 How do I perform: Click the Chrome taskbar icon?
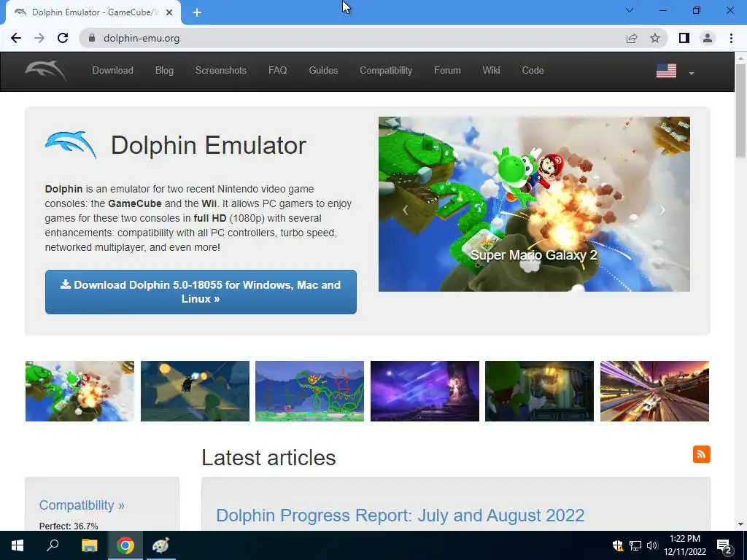125,545
